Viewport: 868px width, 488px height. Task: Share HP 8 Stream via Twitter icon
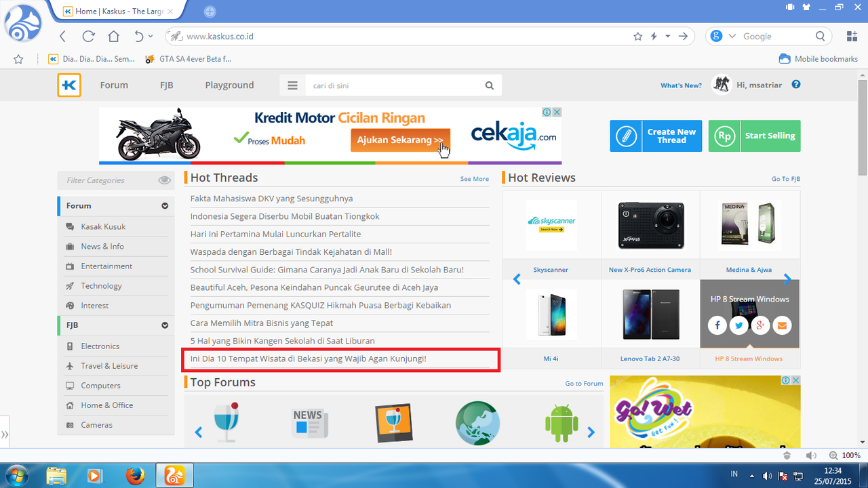pos(738,325)
